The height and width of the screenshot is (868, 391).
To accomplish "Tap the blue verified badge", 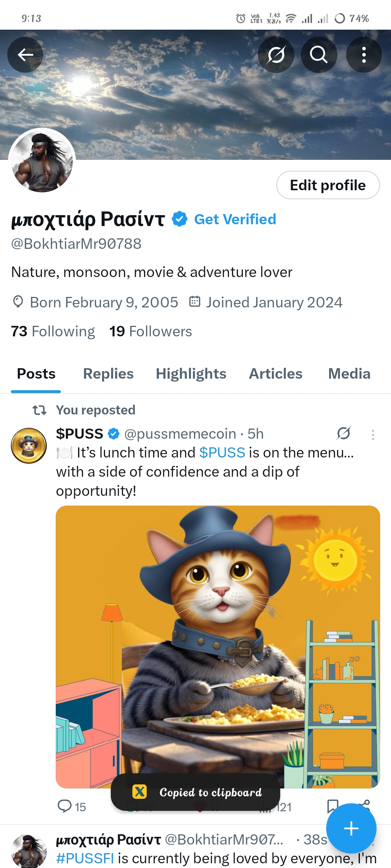I will click(x=179, y=219).
